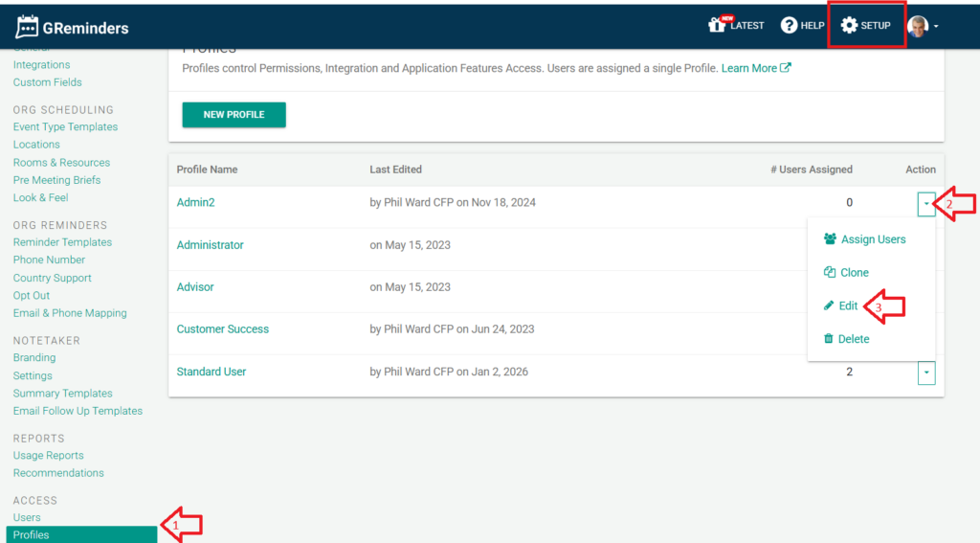The width and height of the screenshot is (980, 543).
Task: Open the Customer Success profile link
Action: click(x=223, y=329)
